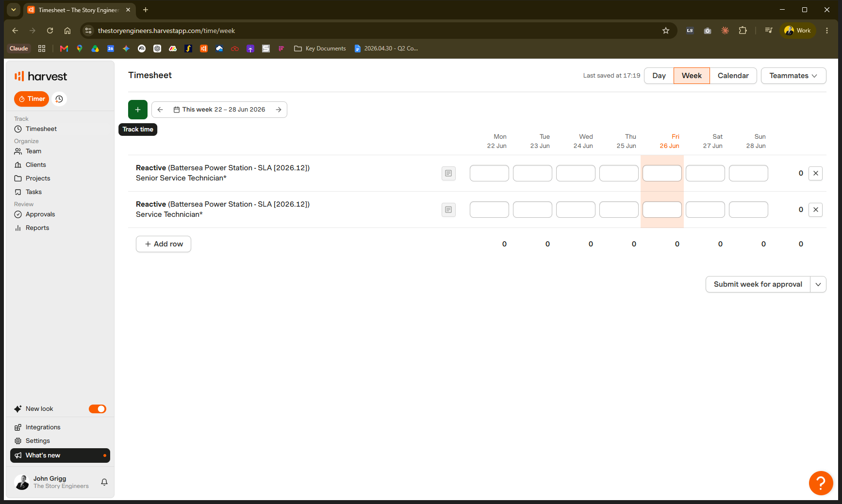Switch to Calendar view

[733, 76]
